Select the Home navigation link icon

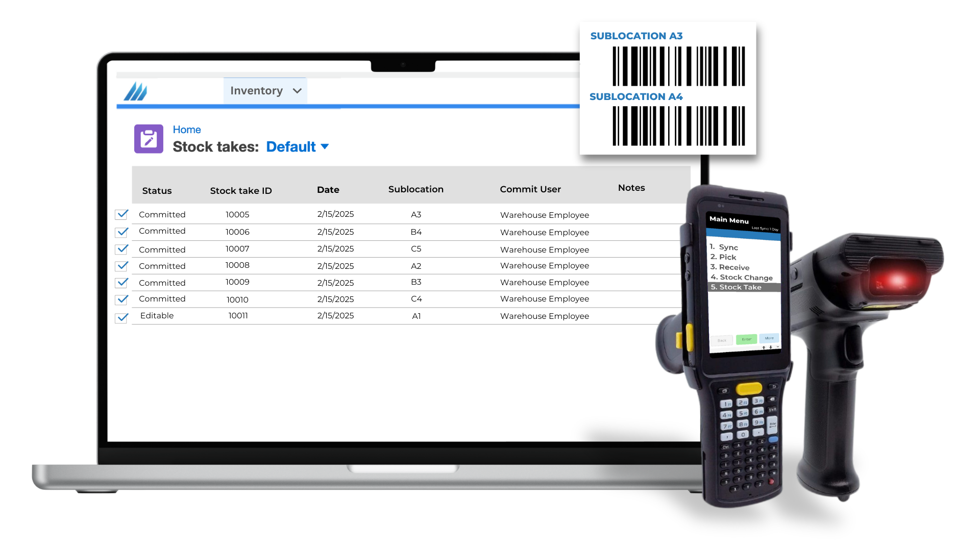coord(186,129)
